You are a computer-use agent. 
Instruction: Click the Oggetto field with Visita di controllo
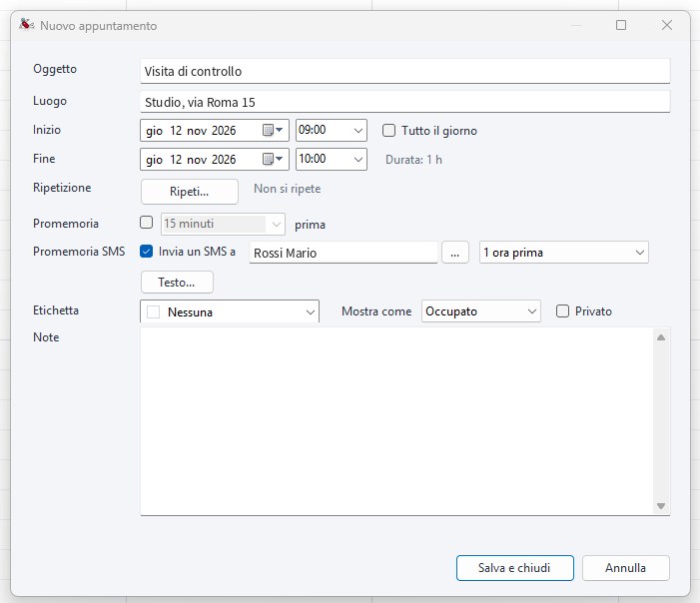pos(404,71)
